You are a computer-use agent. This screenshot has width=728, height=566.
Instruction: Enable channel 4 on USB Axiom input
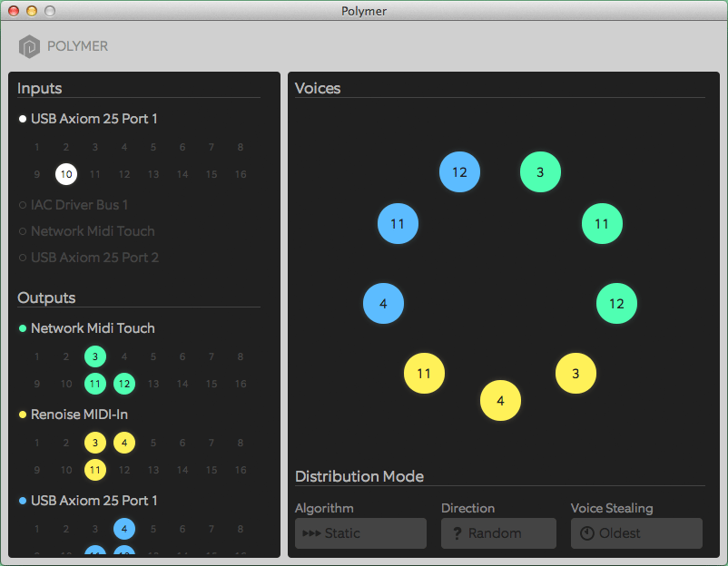124,148
